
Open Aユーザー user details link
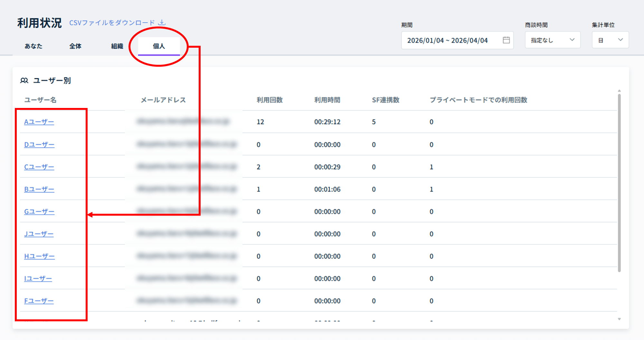39,122
